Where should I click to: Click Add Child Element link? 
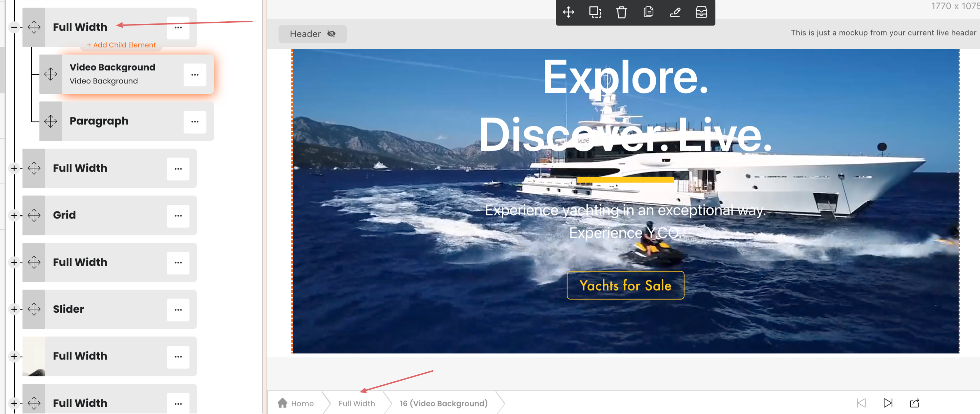(x=121, y=45)
